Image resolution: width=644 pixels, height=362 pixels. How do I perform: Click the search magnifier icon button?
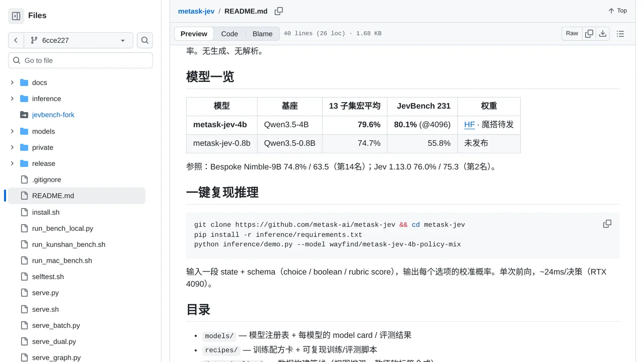tap(145, 40)
